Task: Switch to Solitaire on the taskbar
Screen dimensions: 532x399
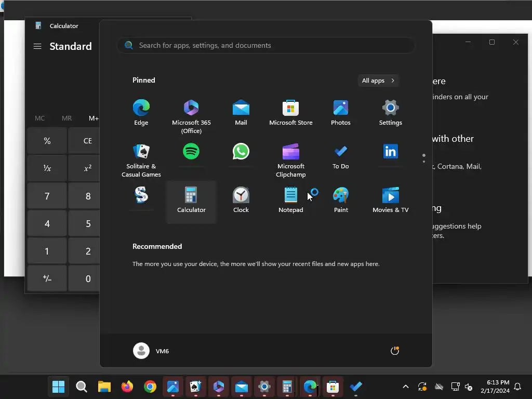Action: pyautogui.click(x=196, y=387)
